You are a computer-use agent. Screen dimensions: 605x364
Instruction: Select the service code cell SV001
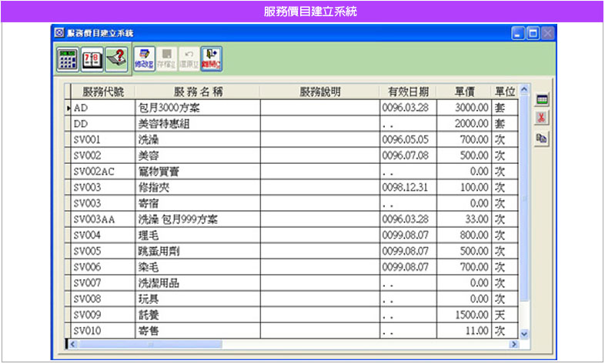click(x=103, y=140)
